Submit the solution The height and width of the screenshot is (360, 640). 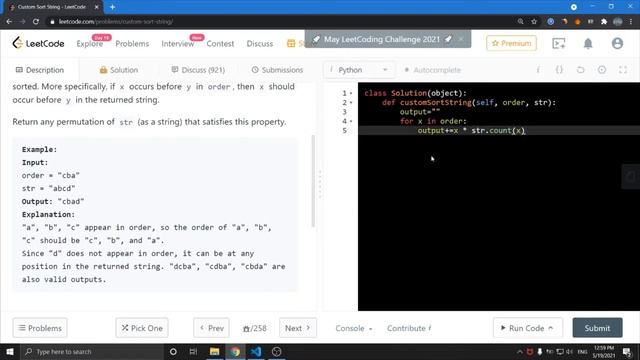(597, 328)
